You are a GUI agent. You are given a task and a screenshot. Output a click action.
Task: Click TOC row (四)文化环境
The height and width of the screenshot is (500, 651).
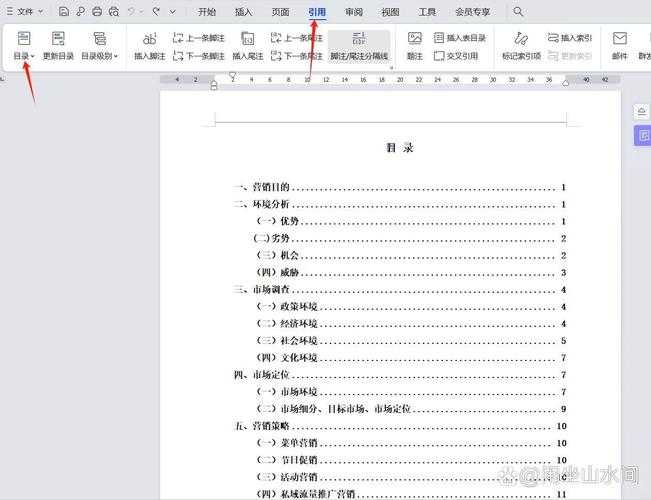tap(411, 358)
